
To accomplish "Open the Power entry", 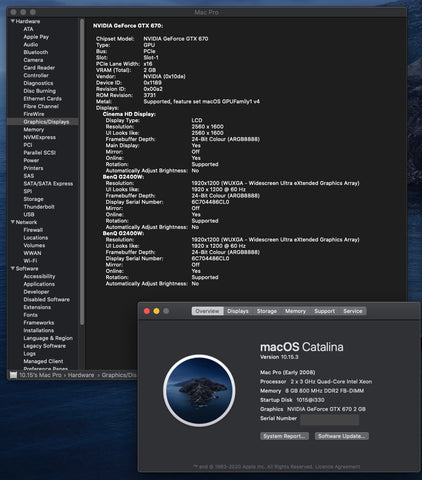I will point(31,160).
